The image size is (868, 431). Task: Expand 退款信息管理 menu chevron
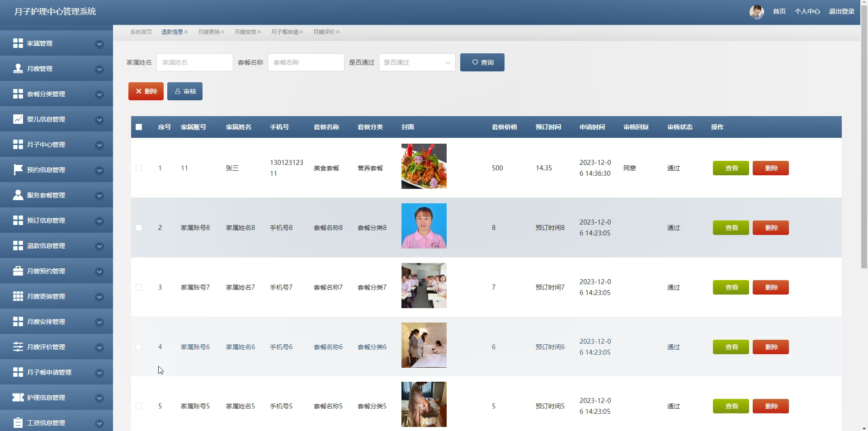pos(99,246)
